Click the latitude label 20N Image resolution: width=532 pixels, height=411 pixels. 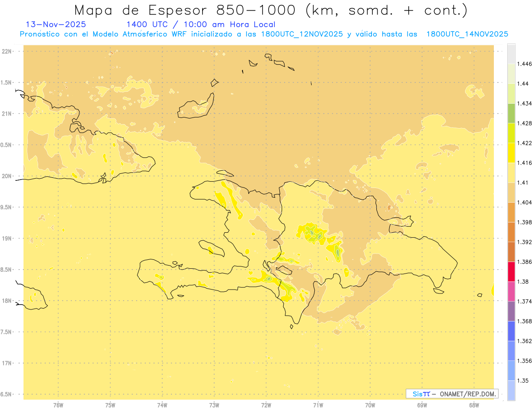click(x=6, y=176)
